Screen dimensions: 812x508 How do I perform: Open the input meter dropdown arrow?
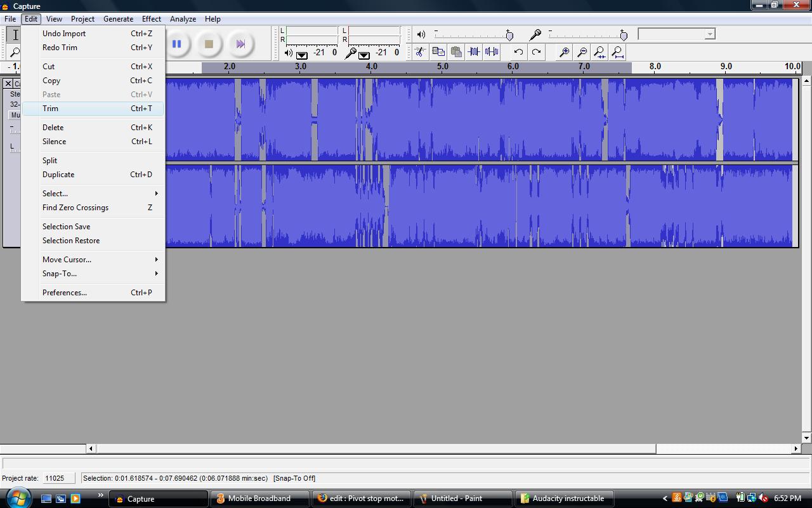click(x=364, y=55)
